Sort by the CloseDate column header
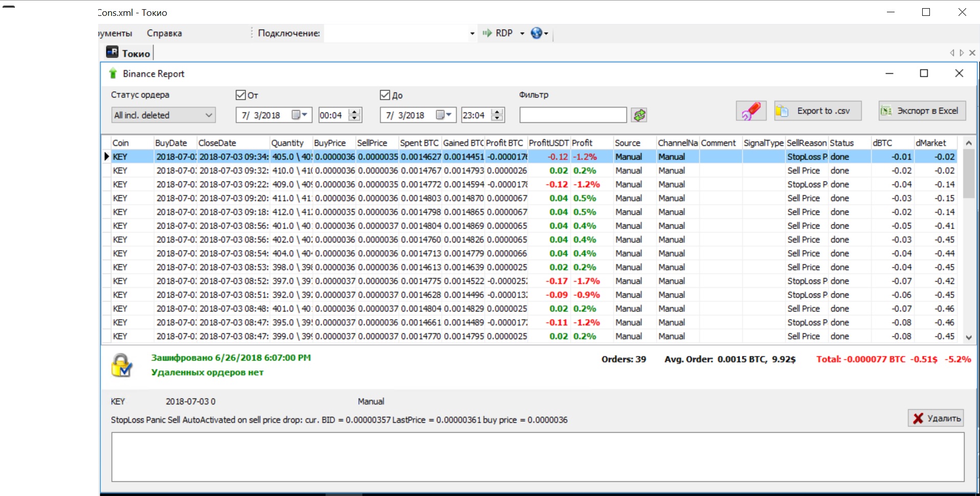Screen dimensions: 980x496 (233, 143)
